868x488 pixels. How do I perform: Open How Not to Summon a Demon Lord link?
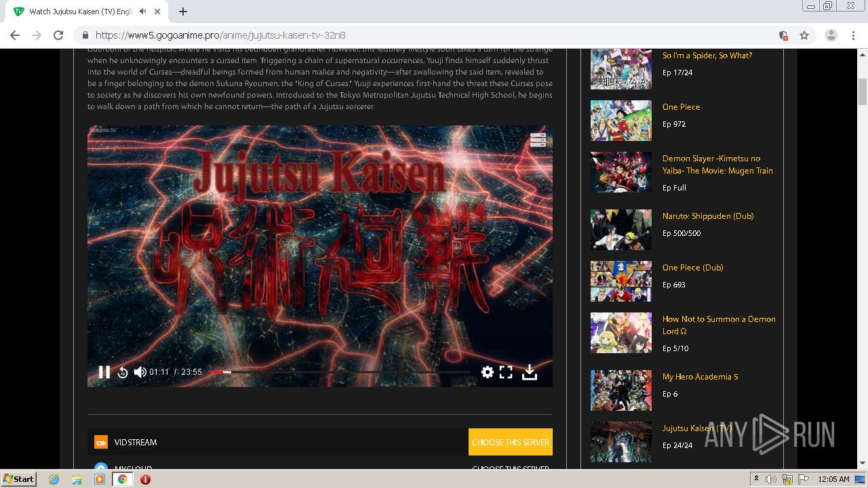(719, 325)
